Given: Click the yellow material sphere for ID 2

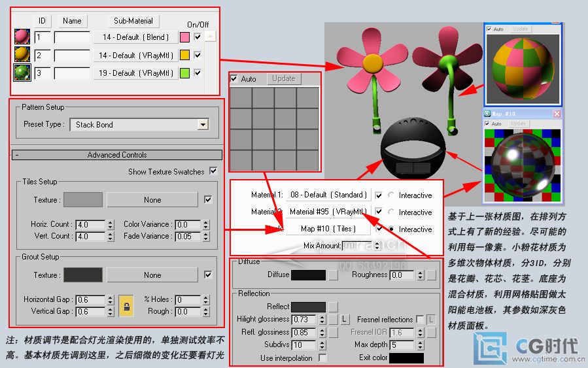Looking at the screenshot, I should click(x=22, y=54).
